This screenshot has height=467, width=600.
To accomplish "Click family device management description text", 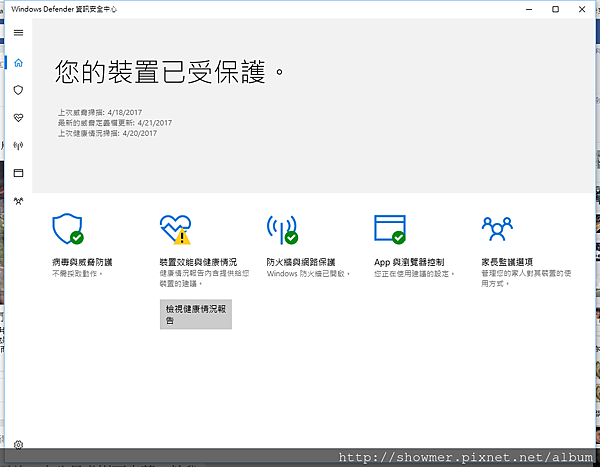I will tap(526, 279).
